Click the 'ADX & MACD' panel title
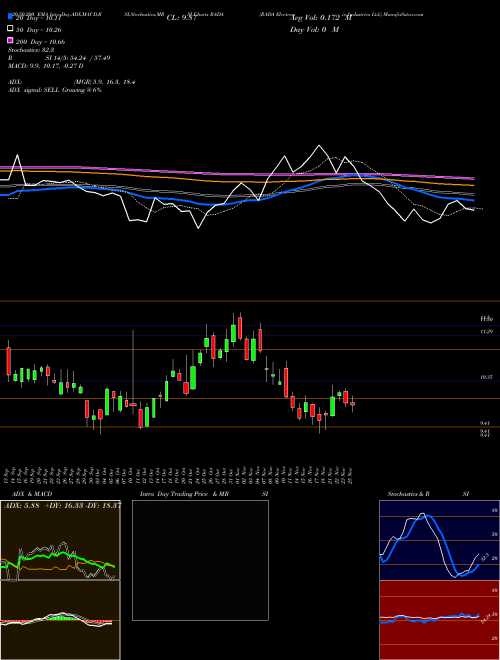Viewport: 500px width, 660px height. [32, 493]
